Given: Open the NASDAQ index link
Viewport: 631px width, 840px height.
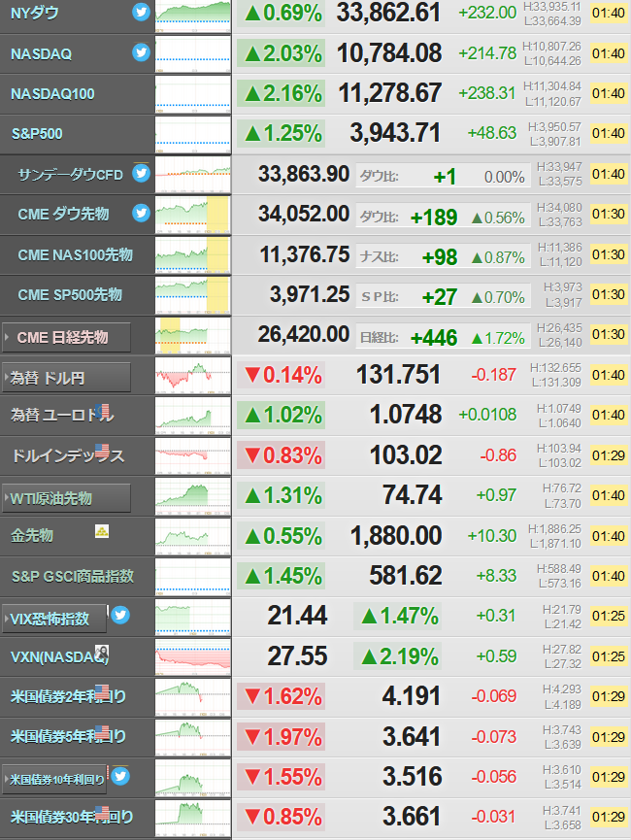Looking at the screenshot, I should coord(41,54).
